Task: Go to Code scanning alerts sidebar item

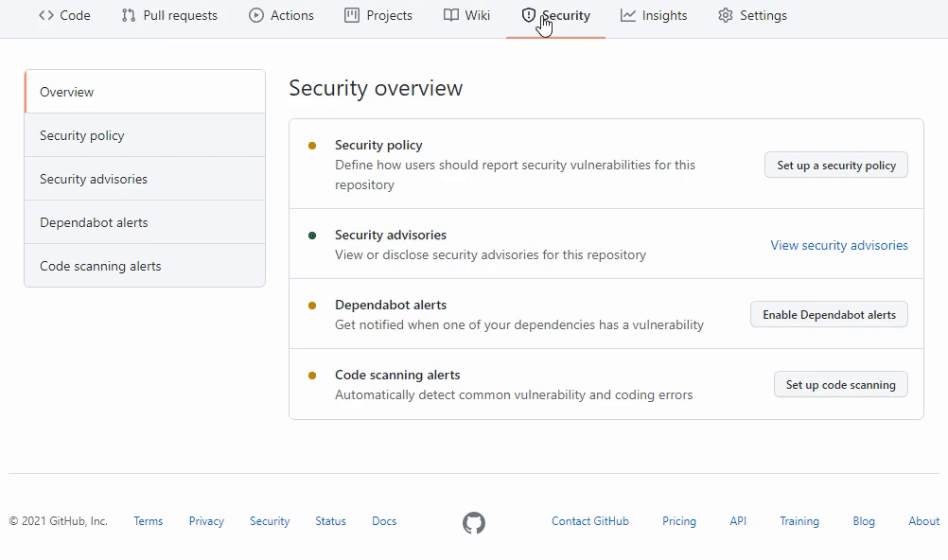Action: point(100,266)
